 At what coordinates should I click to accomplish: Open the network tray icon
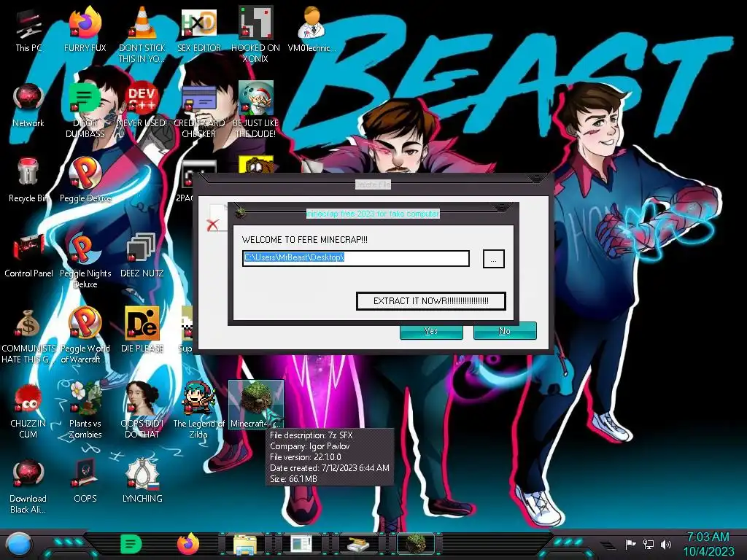coord(649,544)
